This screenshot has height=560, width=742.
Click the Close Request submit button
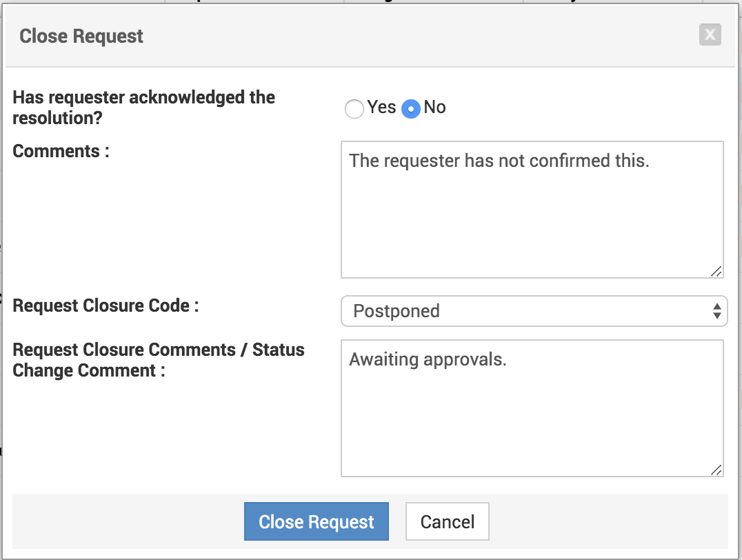(317, 521)
